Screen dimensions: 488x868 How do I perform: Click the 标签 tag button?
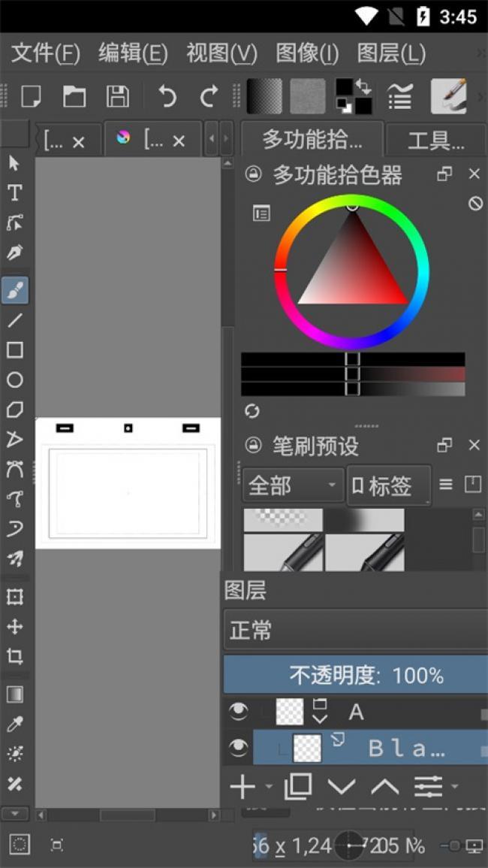pos(389,485)
